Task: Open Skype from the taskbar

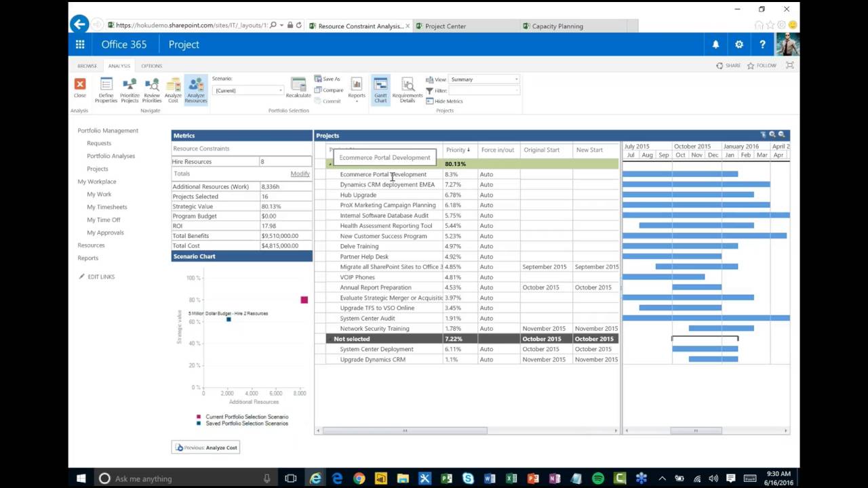Action: click(x=468, y=479)
